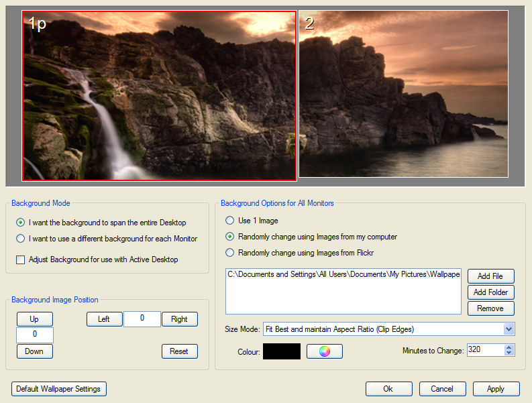This screenshot has width=532, height=403.
Task: Shift background image to the Right
Action: click(179, 319)
